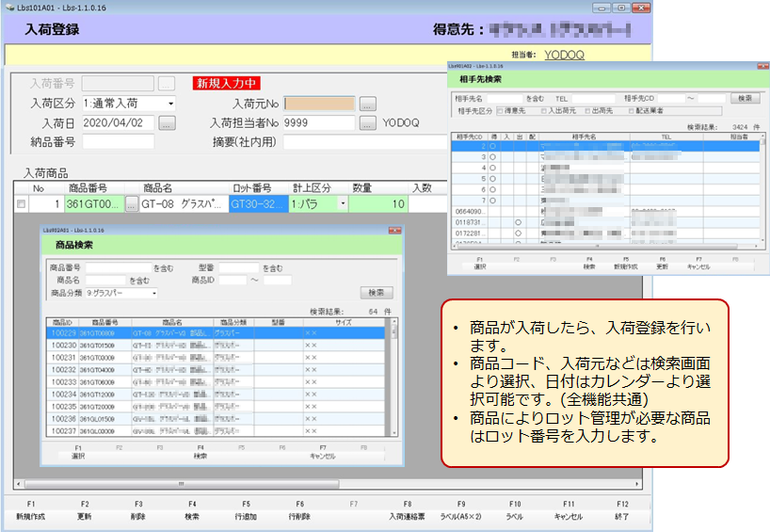Open product lookup in 商品番号 row cell
The image size is (770, 532).
click(132, 203)
